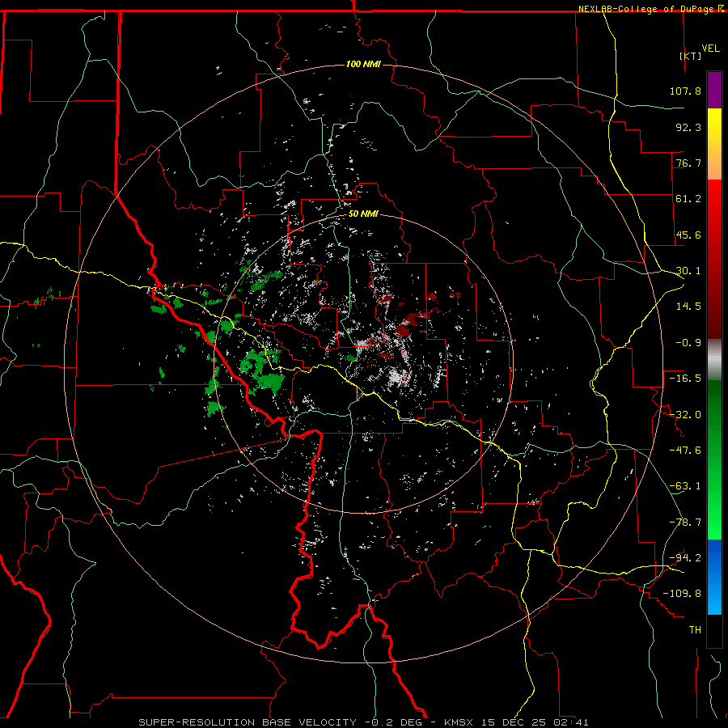
Task: Select the 30.1 knot scale value
Action: click(688, 271)
